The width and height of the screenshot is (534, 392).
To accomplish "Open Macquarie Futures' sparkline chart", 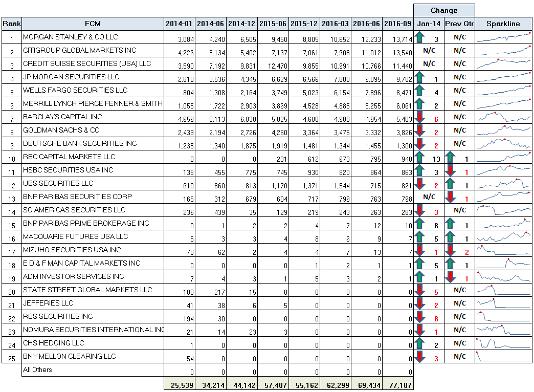I will click(503, 236).
